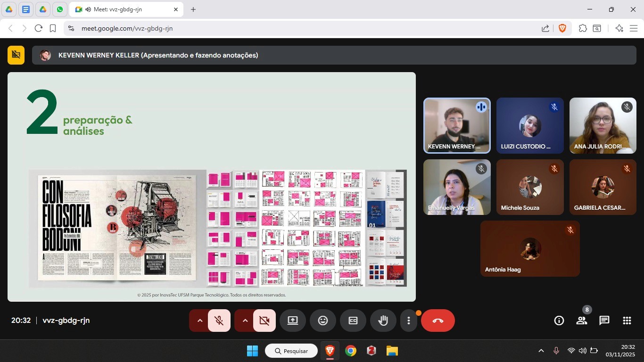This screenshot has height=362, width=644.
Task: Click the browser back arrow
Action: pos(10,28)
